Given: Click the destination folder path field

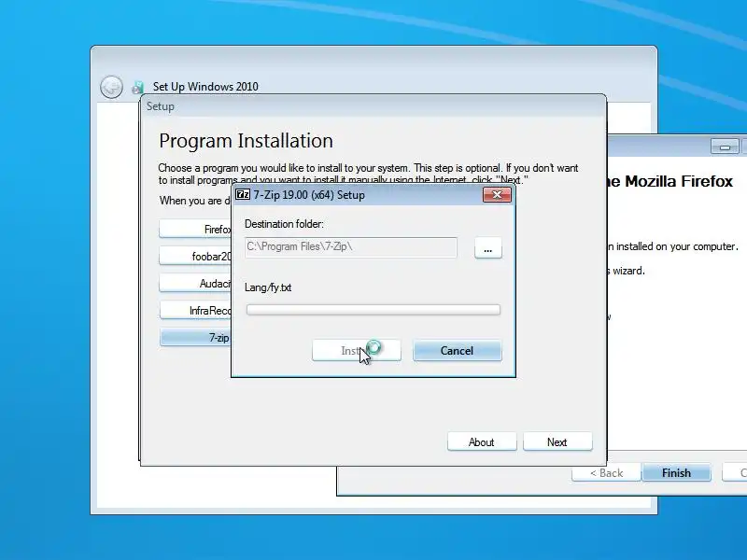Looking at the screenshot, I should (x=351, y=247).
